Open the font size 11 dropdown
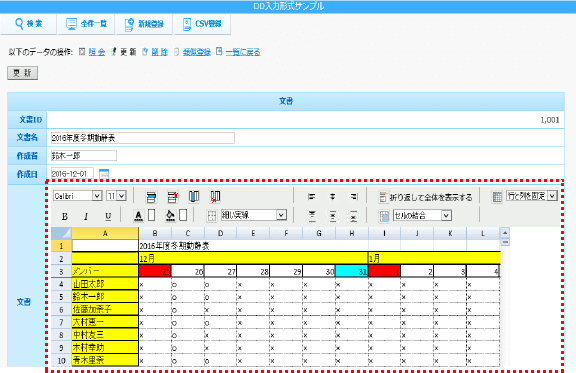 pos(116,196)
